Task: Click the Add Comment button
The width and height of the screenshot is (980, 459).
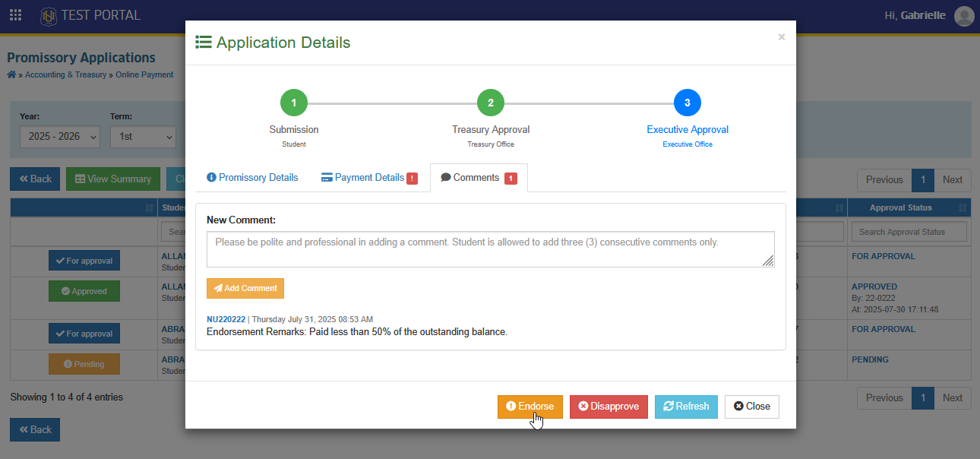Action: tap(245, 289)
